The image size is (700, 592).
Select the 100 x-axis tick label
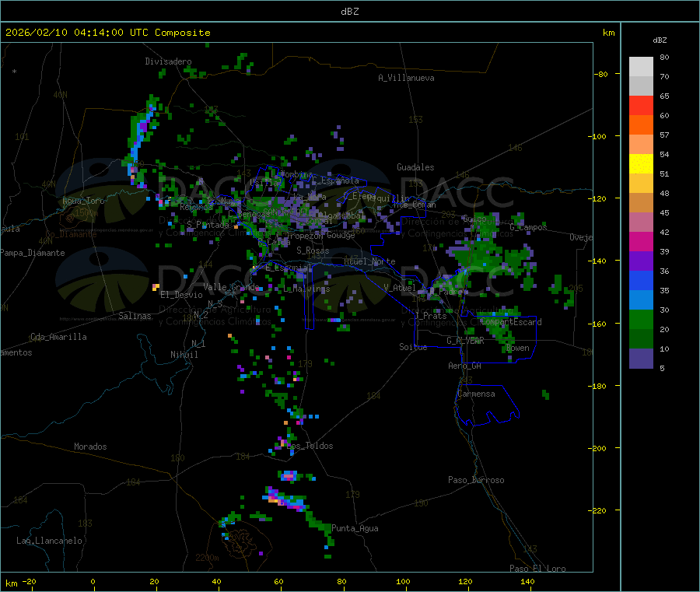pos(403,581)
